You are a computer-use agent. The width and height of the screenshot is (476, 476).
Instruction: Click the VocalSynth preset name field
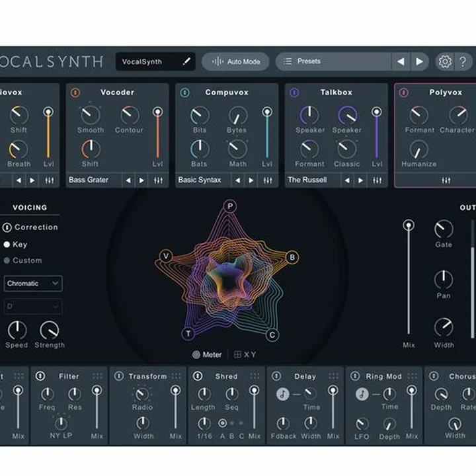(155, 61)
